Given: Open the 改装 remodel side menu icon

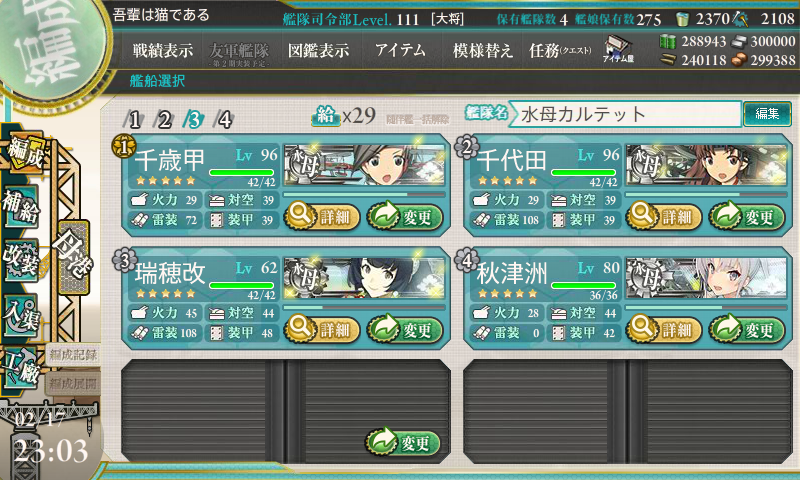Looking at the screenshot, I should click(21, 260).
